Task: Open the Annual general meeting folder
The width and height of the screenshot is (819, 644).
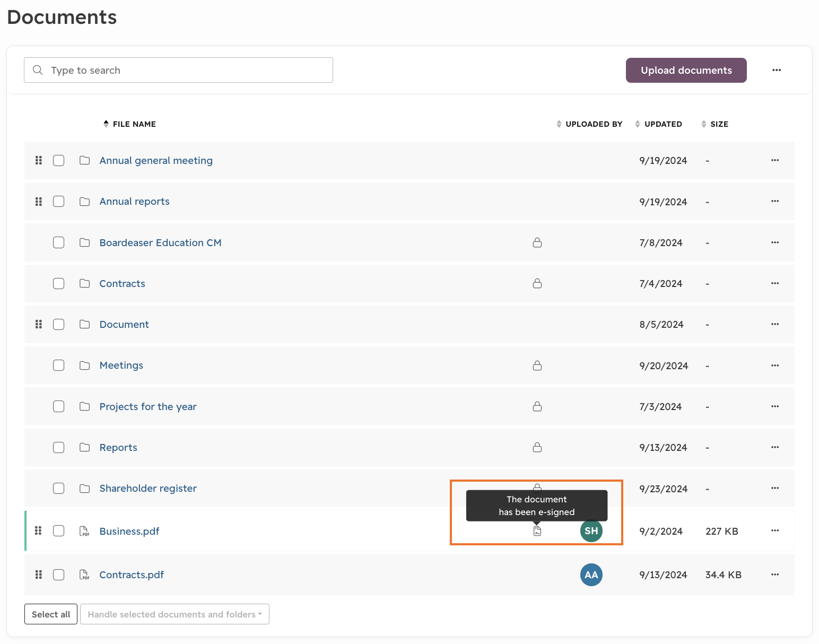Action: [x=156, y=160]
